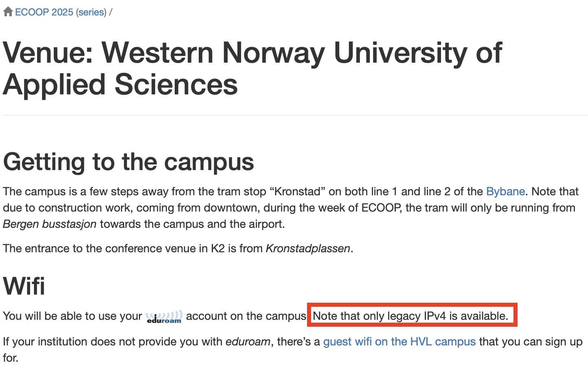Image resolution: width=588 pixels, height=367 pixels.
Task: Click the Applied Sciences line of the title
Action: click(121, 84)
